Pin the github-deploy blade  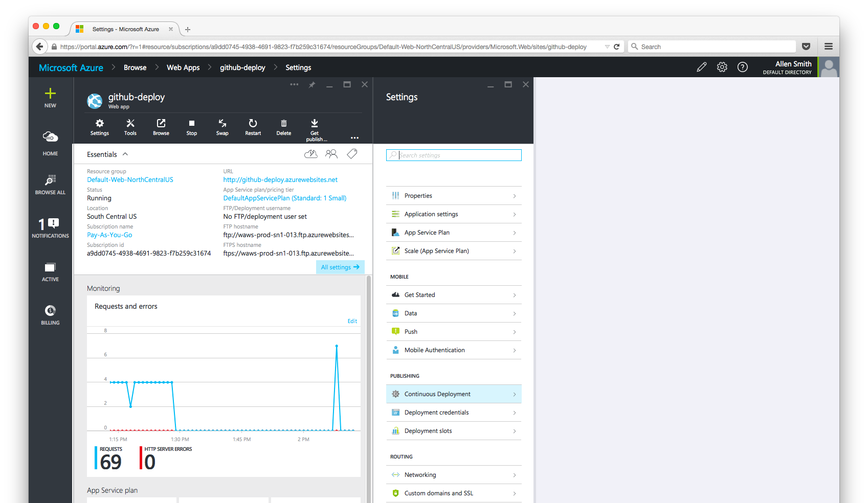(312, 85)
